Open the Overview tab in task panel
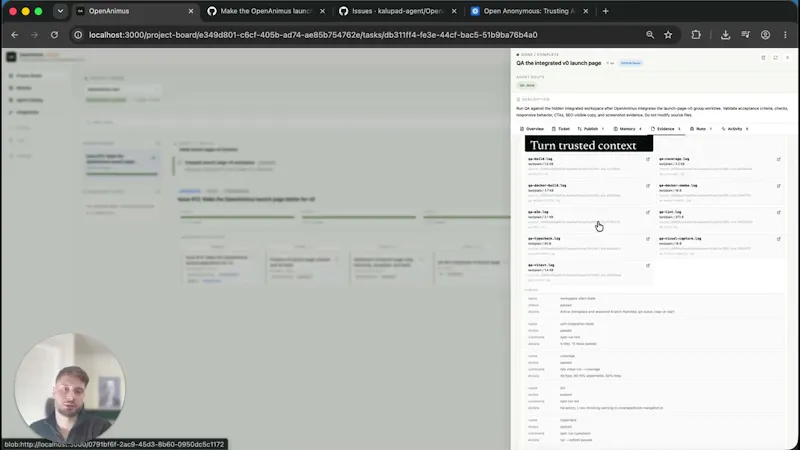Screen dimensions: 800x450 pos(532,129)
